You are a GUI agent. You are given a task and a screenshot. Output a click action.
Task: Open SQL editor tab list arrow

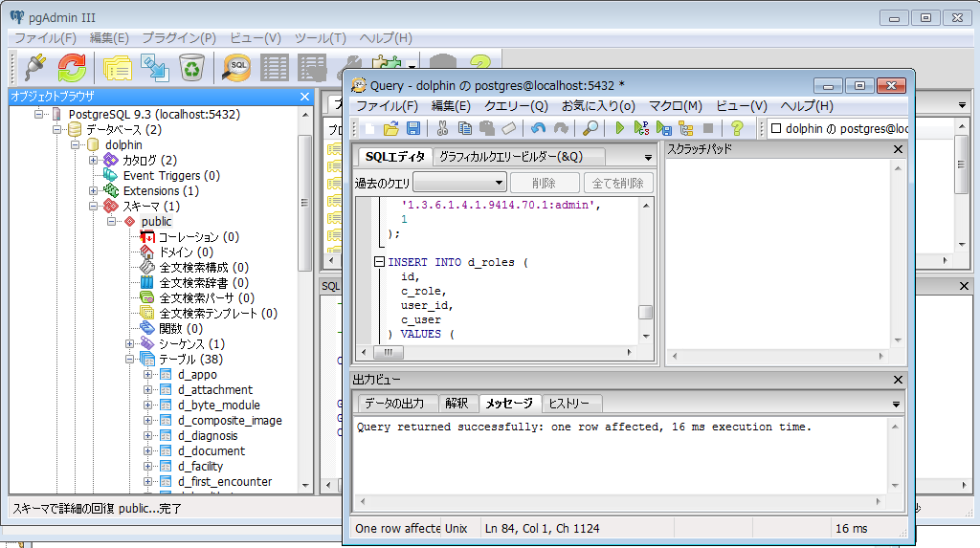[648, 158]
